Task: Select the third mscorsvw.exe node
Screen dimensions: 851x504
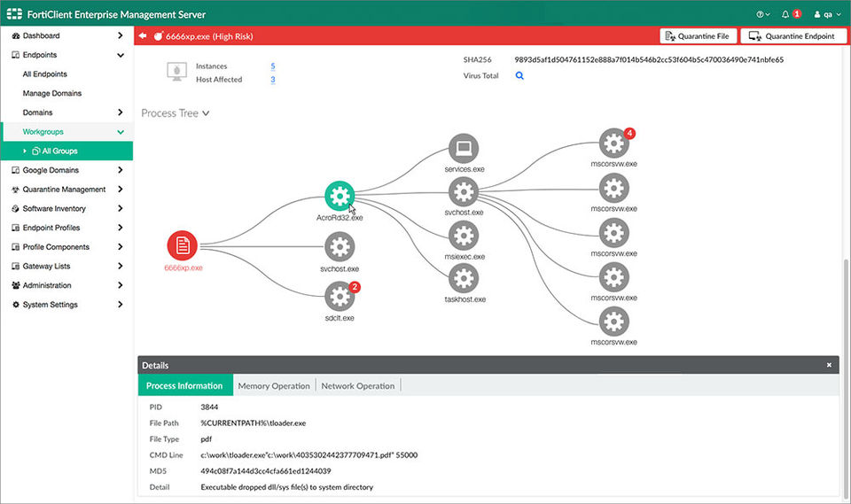Action: (613, 233)
